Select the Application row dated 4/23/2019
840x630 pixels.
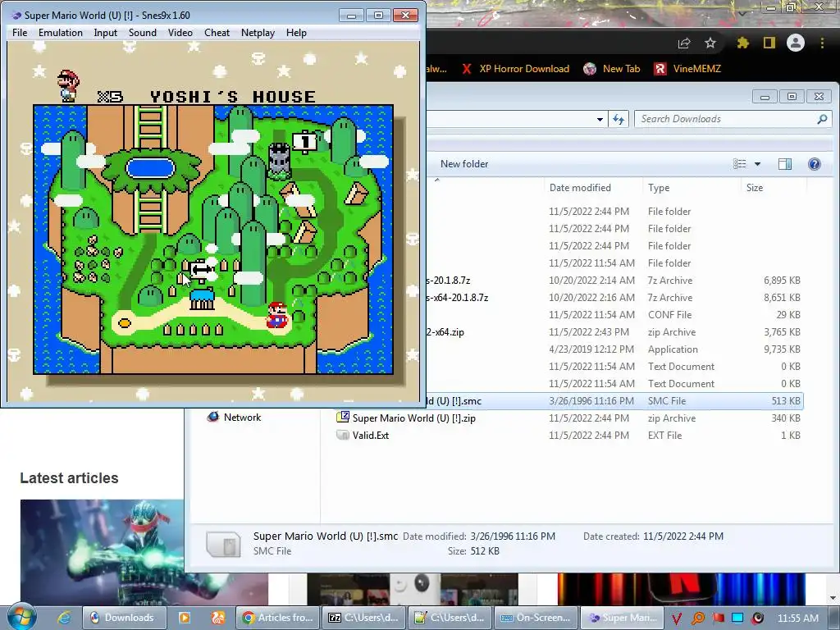pos(614,349)
